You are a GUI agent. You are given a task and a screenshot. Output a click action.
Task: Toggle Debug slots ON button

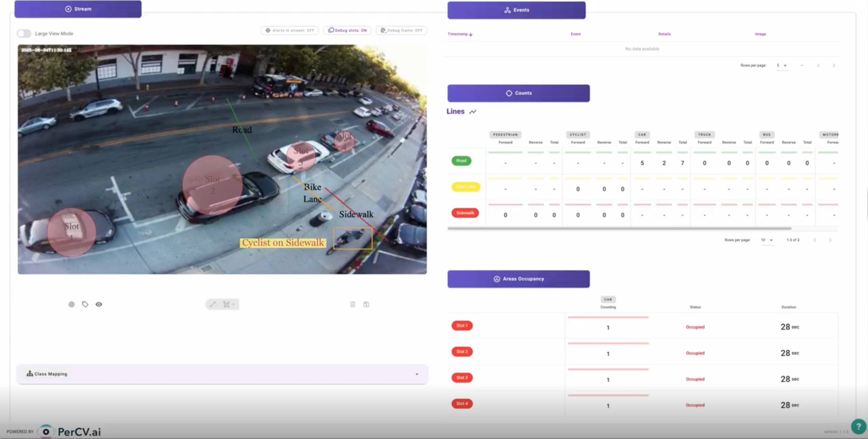347,30
